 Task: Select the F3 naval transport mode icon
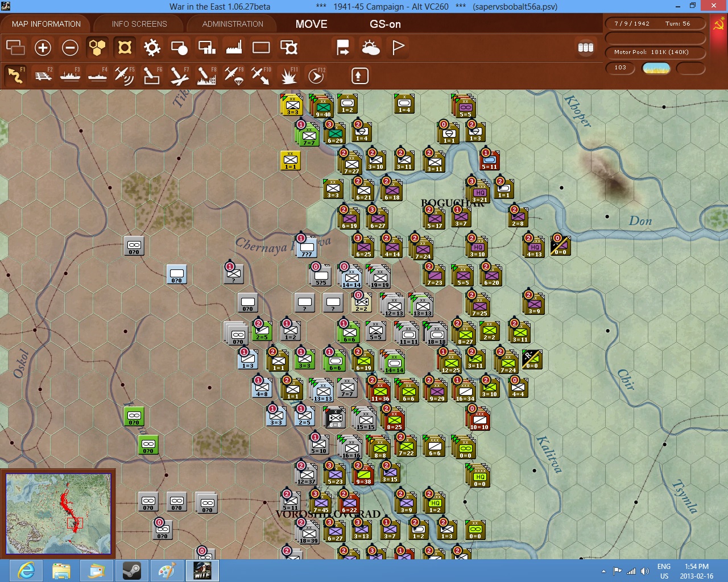coord(70,76)
